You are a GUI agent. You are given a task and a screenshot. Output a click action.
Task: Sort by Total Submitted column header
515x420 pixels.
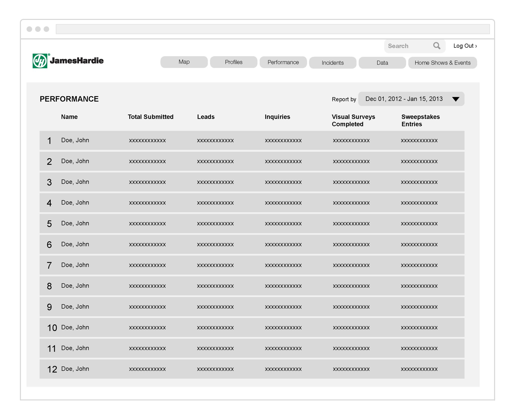(151, 117)
